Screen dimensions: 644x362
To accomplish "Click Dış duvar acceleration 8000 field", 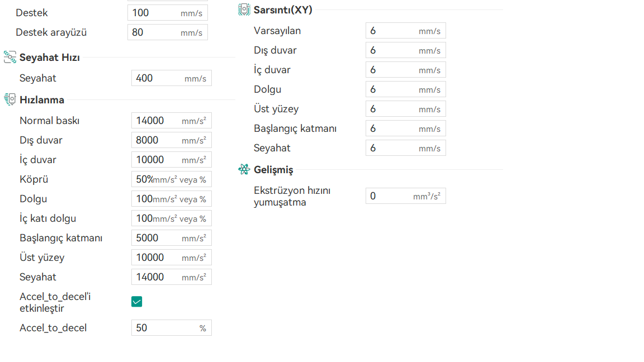I will pyautogui.click(x=157, y=140).
